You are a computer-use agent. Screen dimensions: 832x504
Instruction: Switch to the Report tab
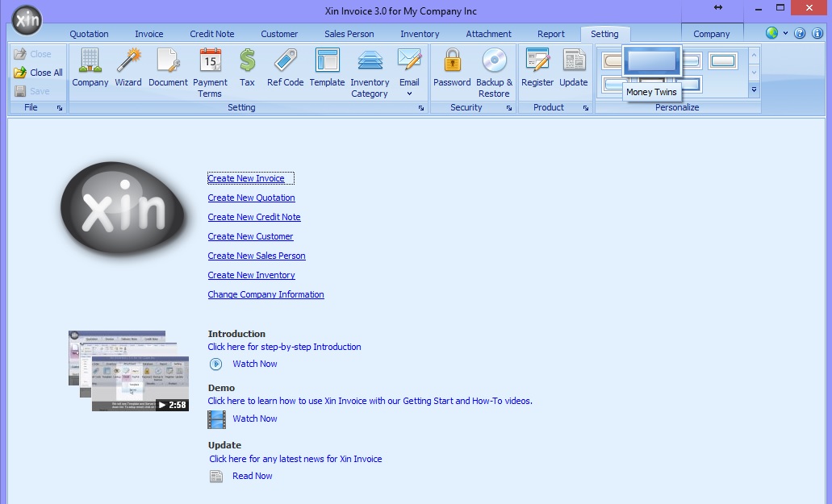tap(551, 34)
